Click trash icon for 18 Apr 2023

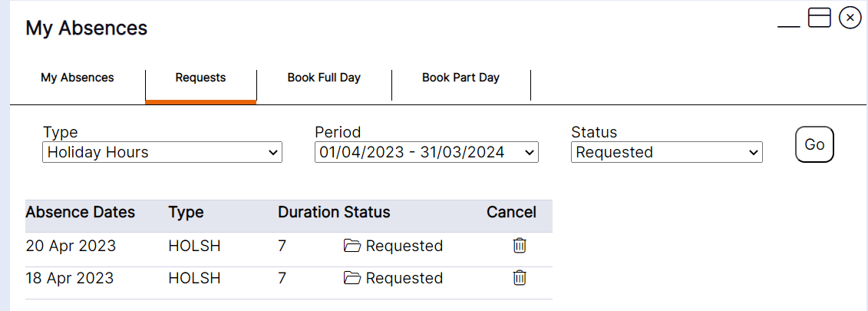(x=520, y=278)
